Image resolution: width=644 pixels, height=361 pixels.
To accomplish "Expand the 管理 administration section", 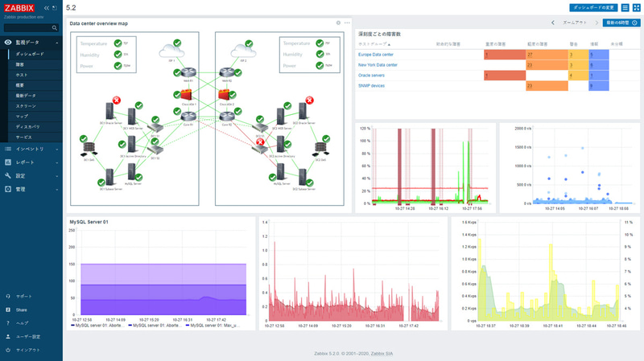I will 31,189.
